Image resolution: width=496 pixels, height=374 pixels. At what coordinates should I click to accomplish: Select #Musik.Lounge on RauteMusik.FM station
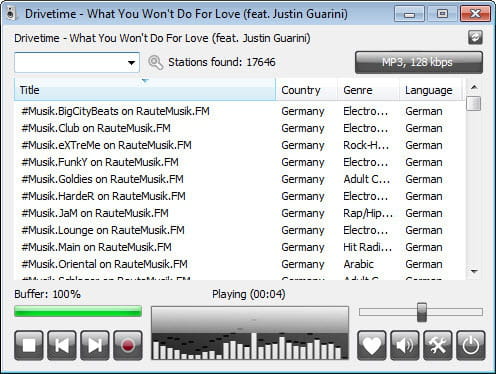coord(238,230)
